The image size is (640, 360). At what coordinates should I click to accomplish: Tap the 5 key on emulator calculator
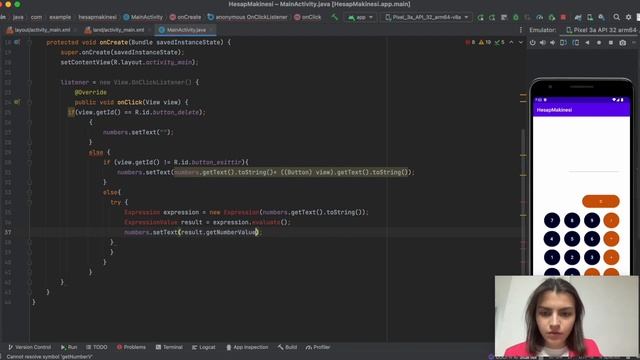[x=572, y=239]
